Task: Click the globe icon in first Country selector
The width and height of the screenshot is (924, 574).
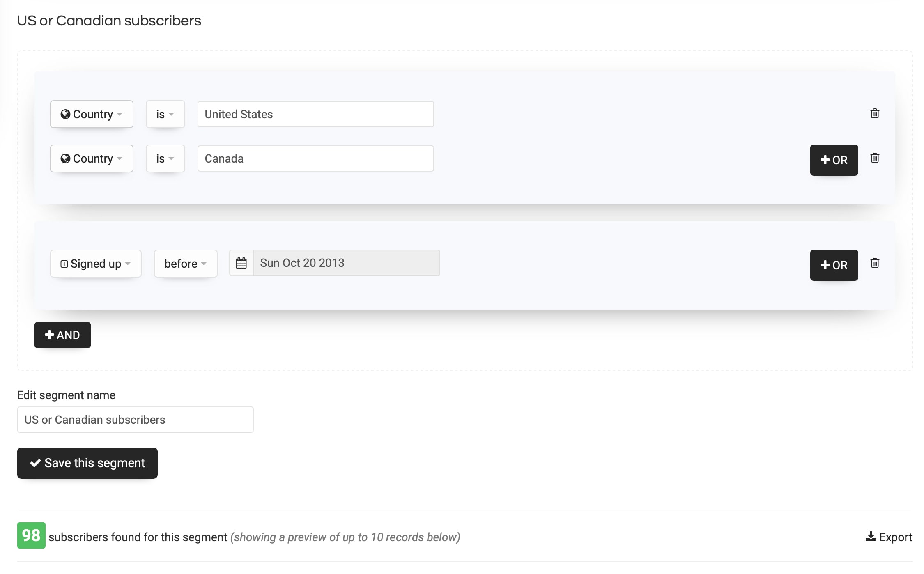Action: coord(65,114)
